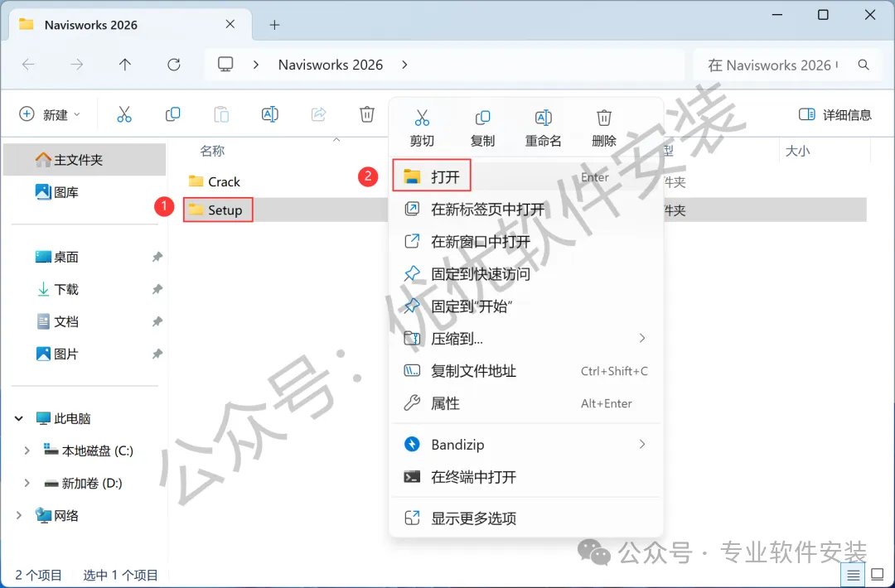Click the This PC monitor icon in address bar
This screenshot has height=588, width=895.
tap(225, 65)
